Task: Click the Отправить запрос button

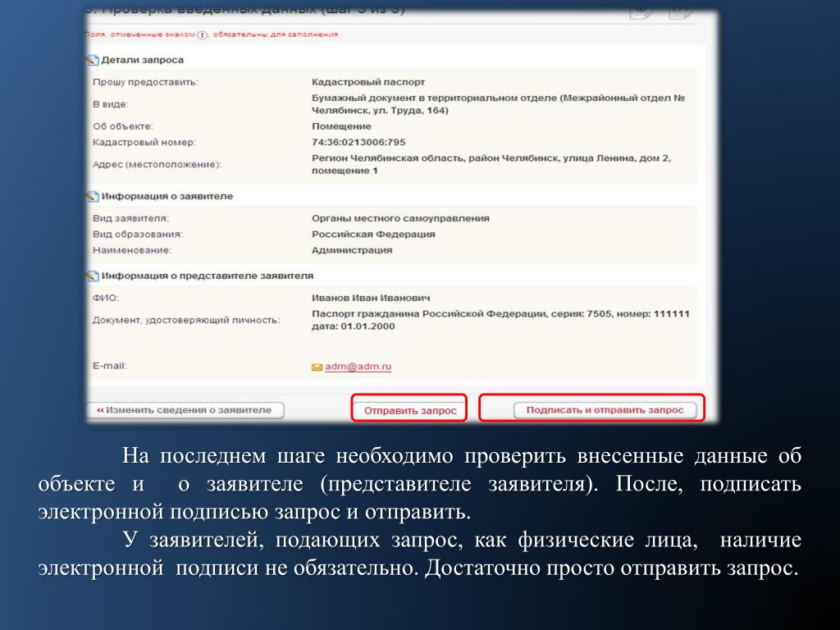Action: (410, 410)
